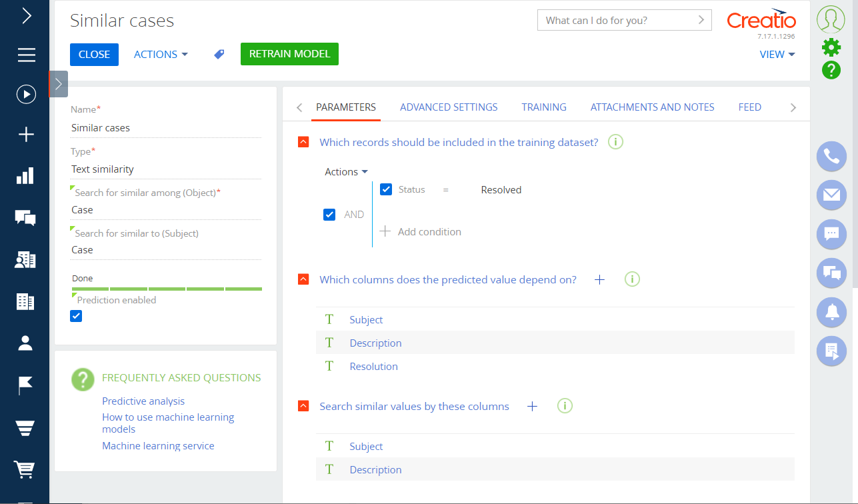Open the green help question mark icon
Viewport: 858px width, 504px height.
click(x=831, y=70)
